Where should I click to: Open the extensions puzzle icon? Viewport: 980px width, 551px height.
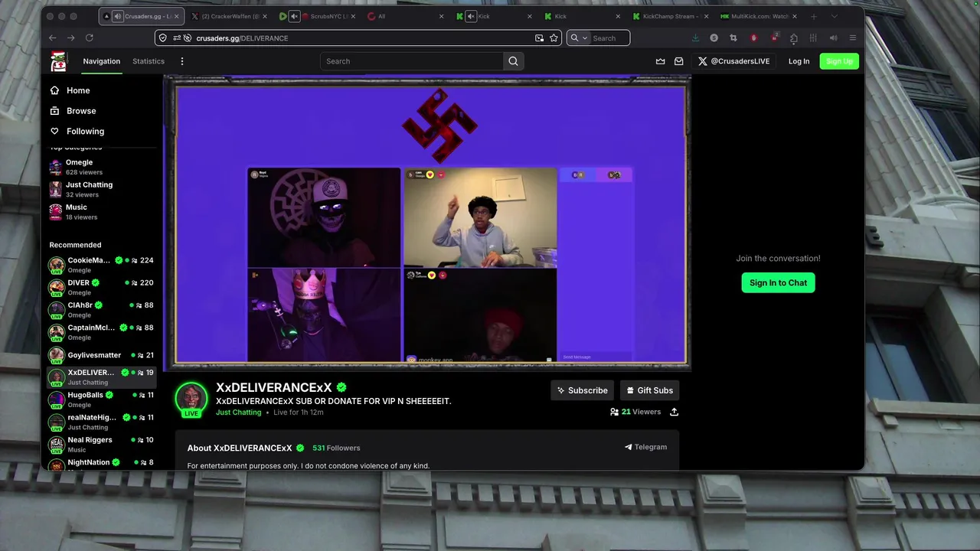pyautogui.click(x=794, y=37)
